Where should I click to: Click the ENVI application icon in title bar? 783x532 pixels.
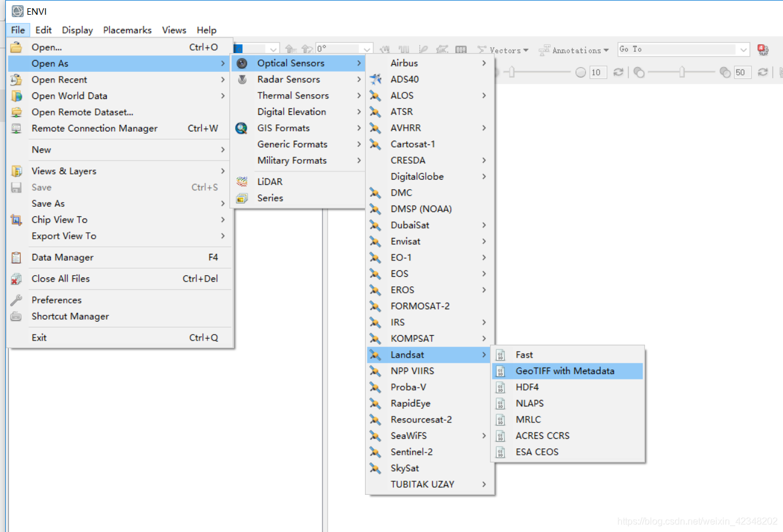pos(18,11)
